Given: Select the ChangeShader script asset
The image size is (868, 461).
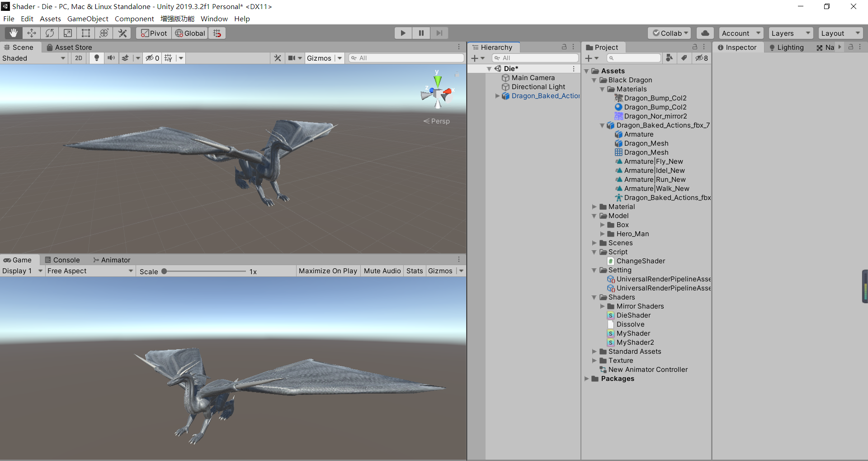Looking at the screenshot, I should click(x=641, y=261).
